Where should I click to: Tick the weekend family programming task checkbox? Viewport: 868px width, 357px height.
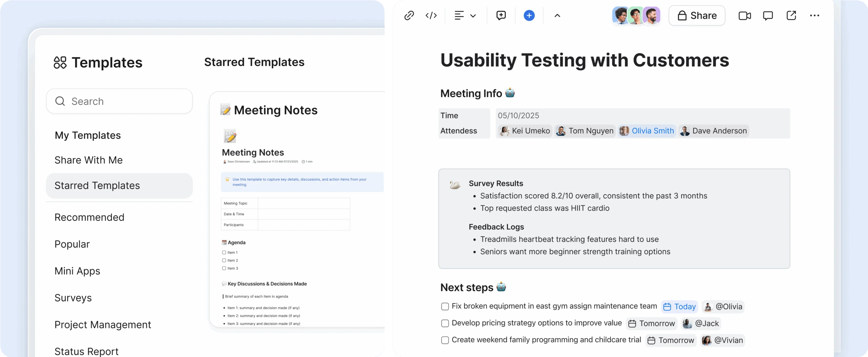point(445,340)
